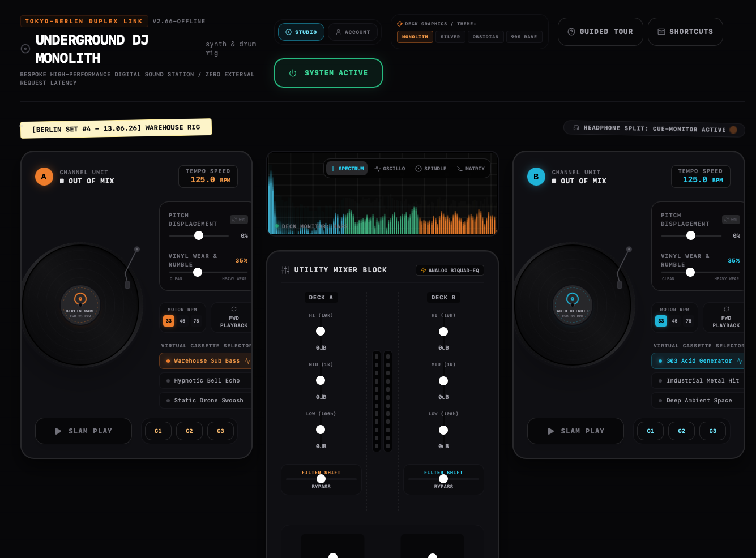
Task: Switch visualizer to Oscillo mode
Action: point(390,169)
